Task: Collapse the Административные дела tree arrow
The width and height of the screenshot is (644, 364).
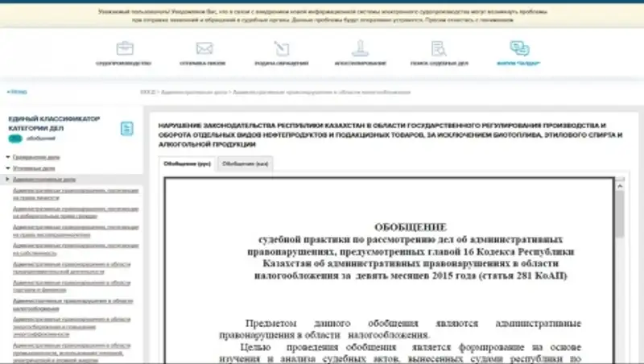Action: click(x=8, y=179)
